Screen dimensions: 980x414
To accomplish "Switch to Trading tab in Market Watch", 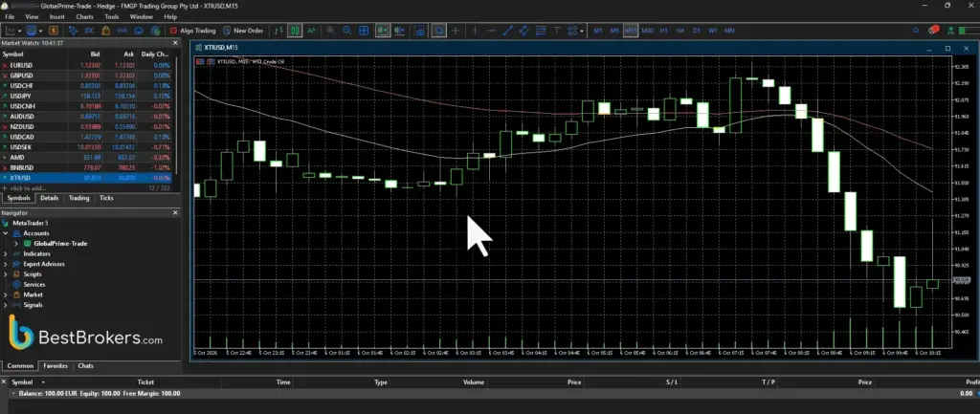I will pyautogui.click(x=78, y=198).
